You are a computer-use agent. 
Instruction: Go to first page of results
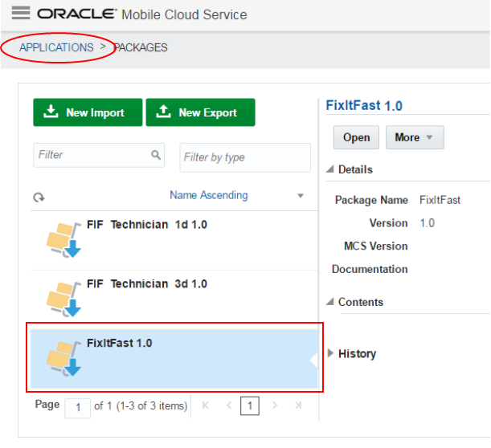click(x=206, y=405)
